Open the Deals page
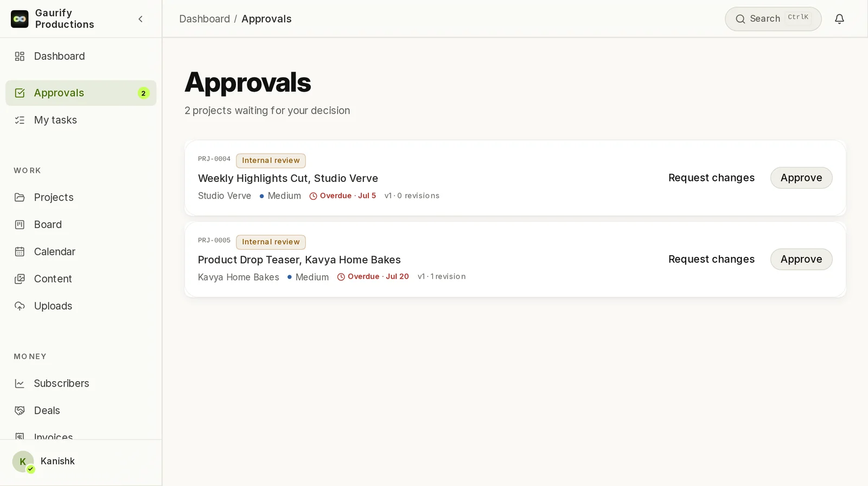The image size is (868, 486). pos(81,411)
